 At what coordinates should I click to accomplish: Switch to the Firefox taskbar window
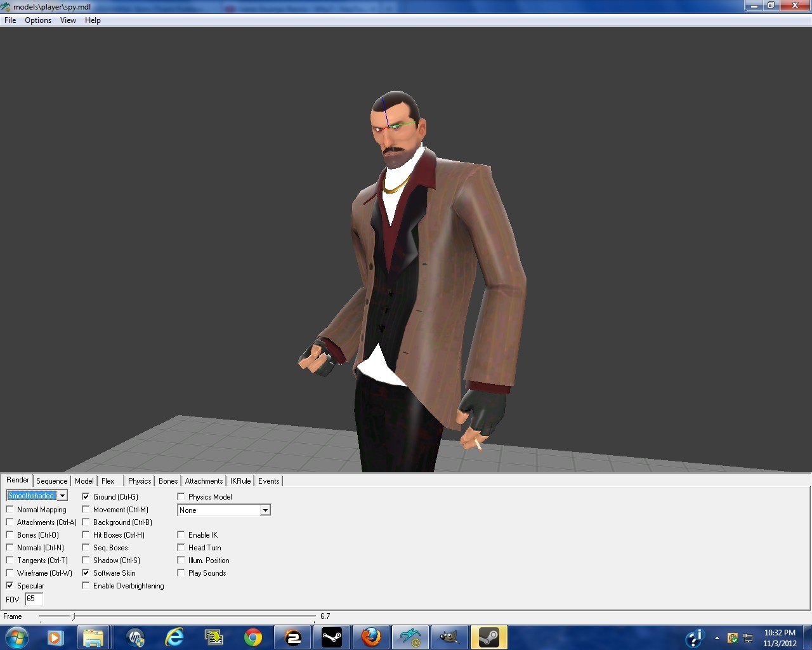point(371,637)
